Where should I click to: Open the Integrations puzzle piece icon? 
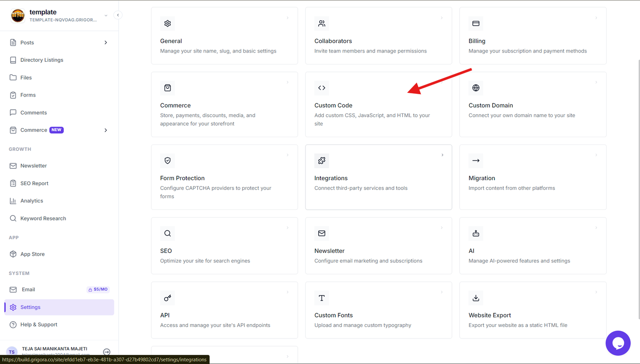coord(322,161)
